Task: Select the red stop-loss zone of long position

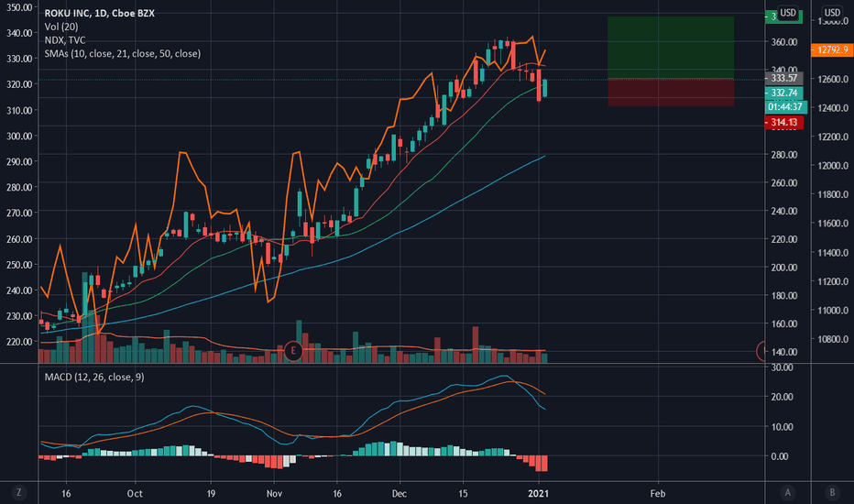Action: (671, 93)
